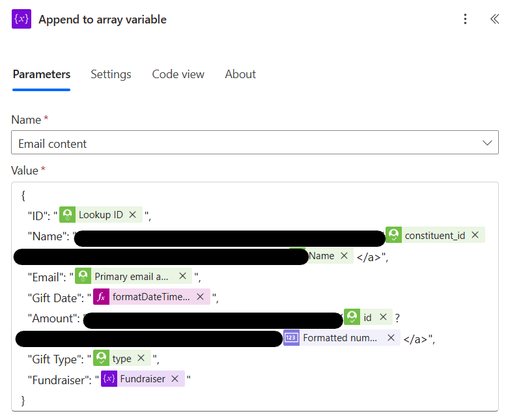The height and width of the screenshot is (420, 506).
Task: Collapse the panel with double chevron icon
Action: point(494,19)
